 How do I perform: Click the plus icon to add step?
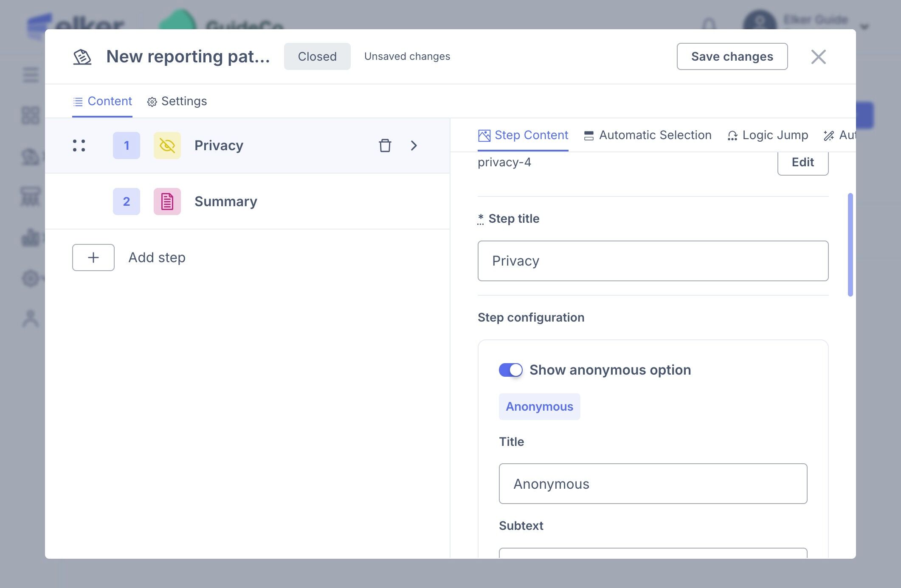[93, 258]
